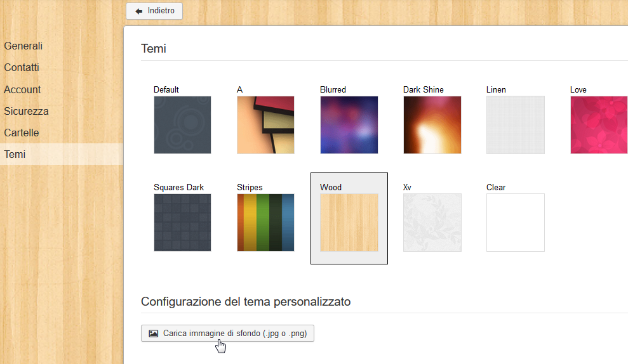Click the Stripes label text

[250, 187]
